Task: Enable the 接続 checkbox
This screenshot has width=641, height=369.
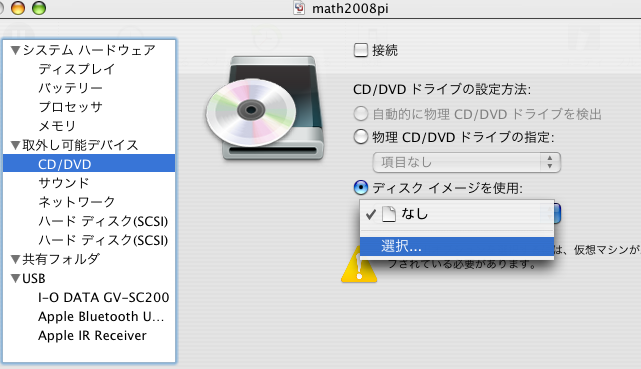Action: [x=361, y=50]
